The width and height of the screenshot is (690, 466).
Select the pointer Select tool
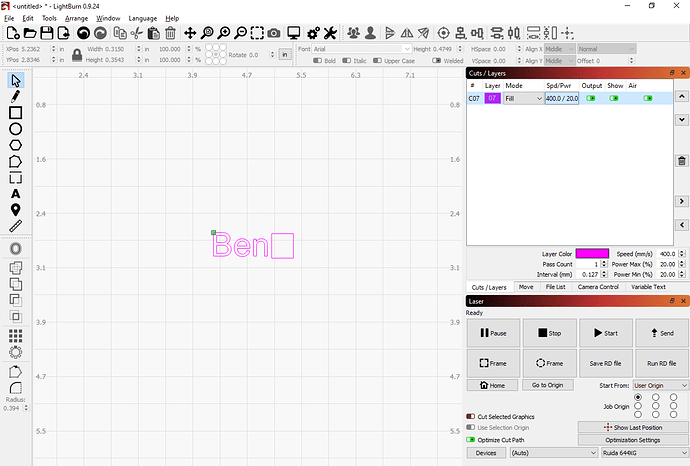point(15,81)
